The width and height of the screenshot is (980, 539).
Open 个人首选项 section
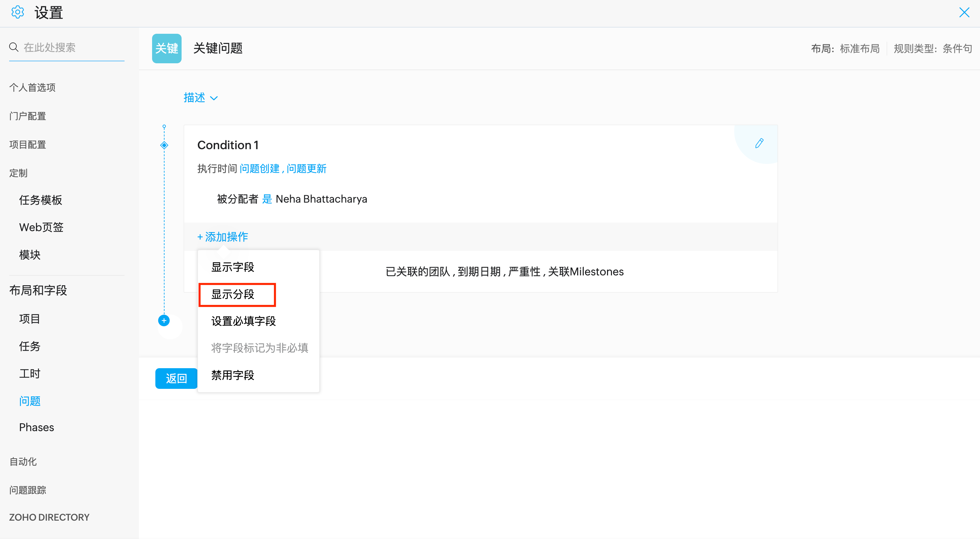coord(32,88)
